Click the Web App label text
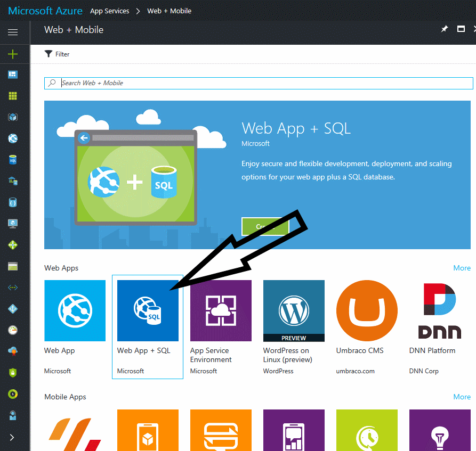Viewport: 476px width, 451px height. pos(60,350)
